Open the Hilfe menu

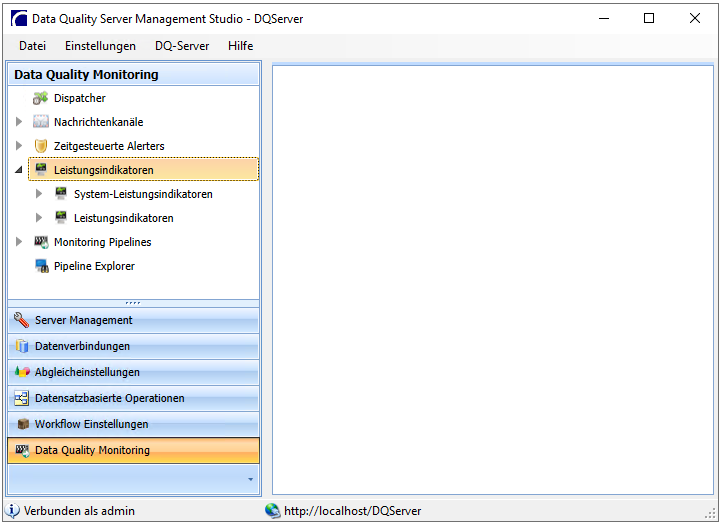241,46
